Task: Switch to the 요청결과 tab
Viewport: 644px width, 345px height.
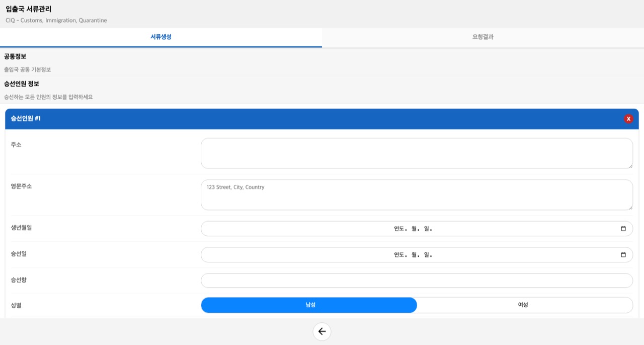Action: [x=483, y=37]
